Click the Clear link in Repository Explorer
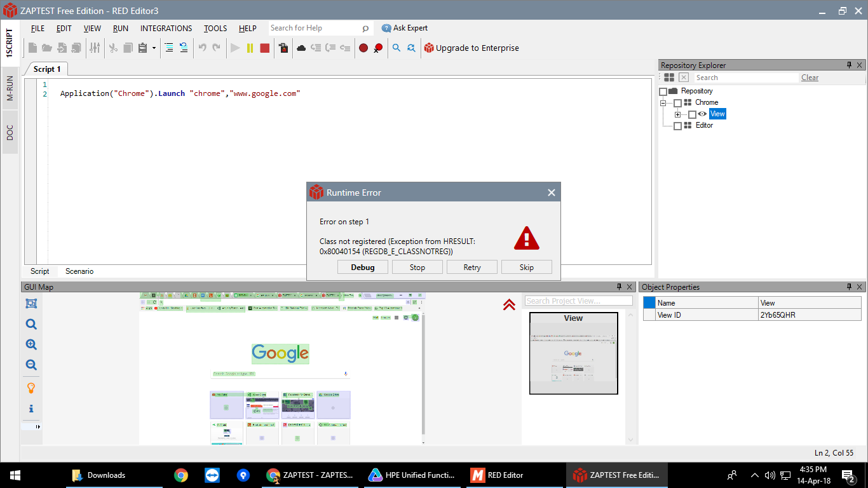 pyautogui.click(x=810, y=78)
